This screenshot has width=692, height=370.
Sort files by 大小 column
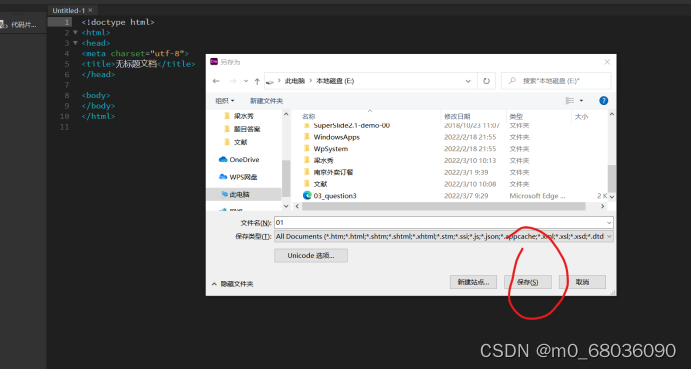pyautogui.click(x=581, y=117)
